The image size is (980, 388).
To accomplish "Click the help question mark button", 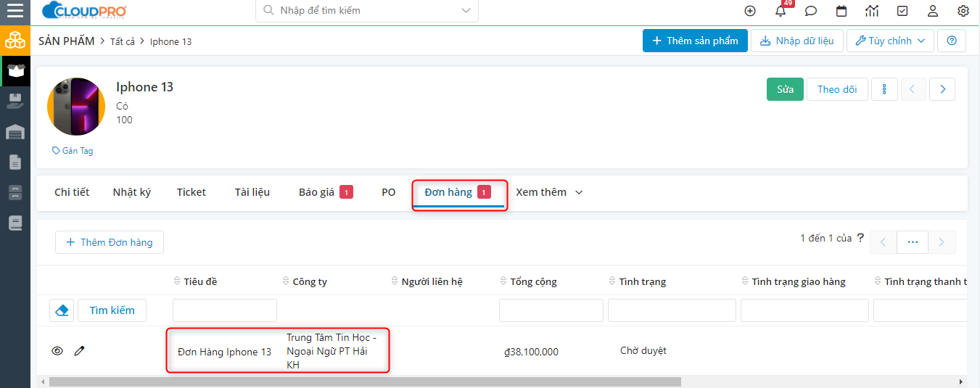I will point(952,41).
